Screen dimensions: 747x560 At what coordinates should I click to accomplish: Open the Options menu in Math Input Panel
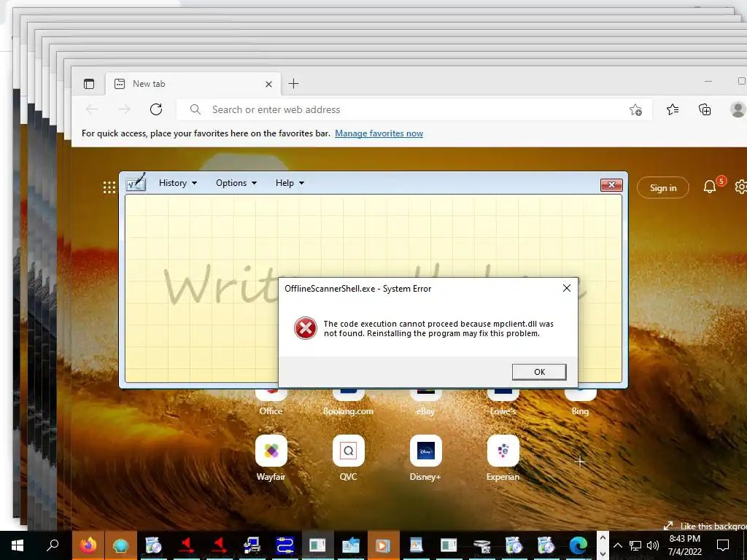236,183
